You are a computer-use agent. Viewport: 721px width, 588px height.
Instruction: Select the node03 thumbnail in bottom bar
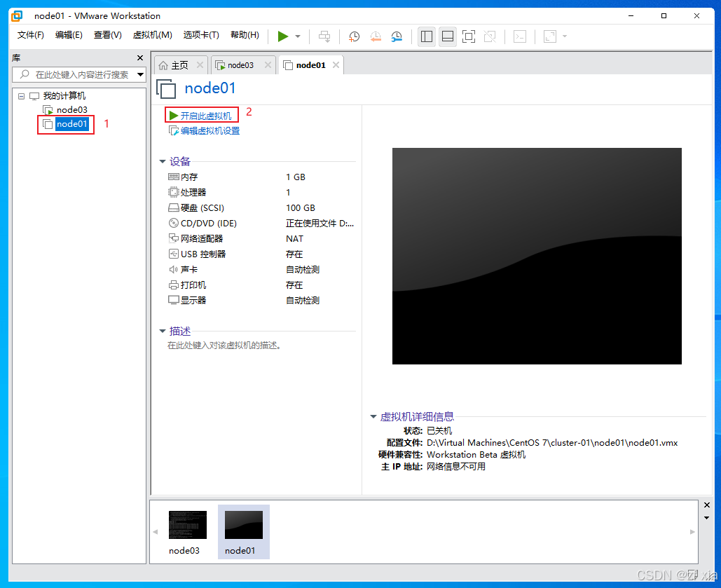[187, 532]
